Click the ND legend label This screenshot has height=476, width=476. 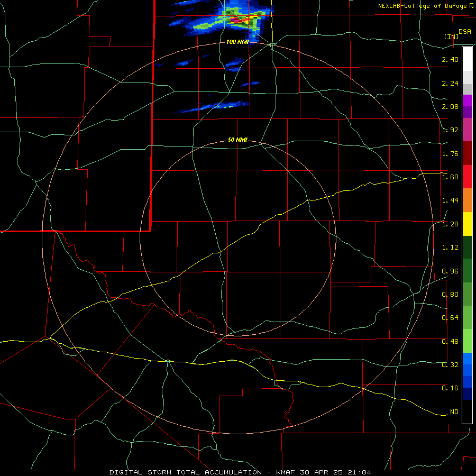[x=454, y=411]
